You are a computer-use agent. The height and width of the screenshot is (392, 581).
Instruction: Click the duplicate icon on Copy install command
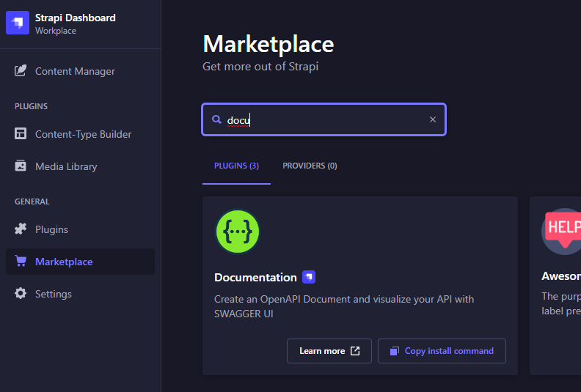point(395,351)
